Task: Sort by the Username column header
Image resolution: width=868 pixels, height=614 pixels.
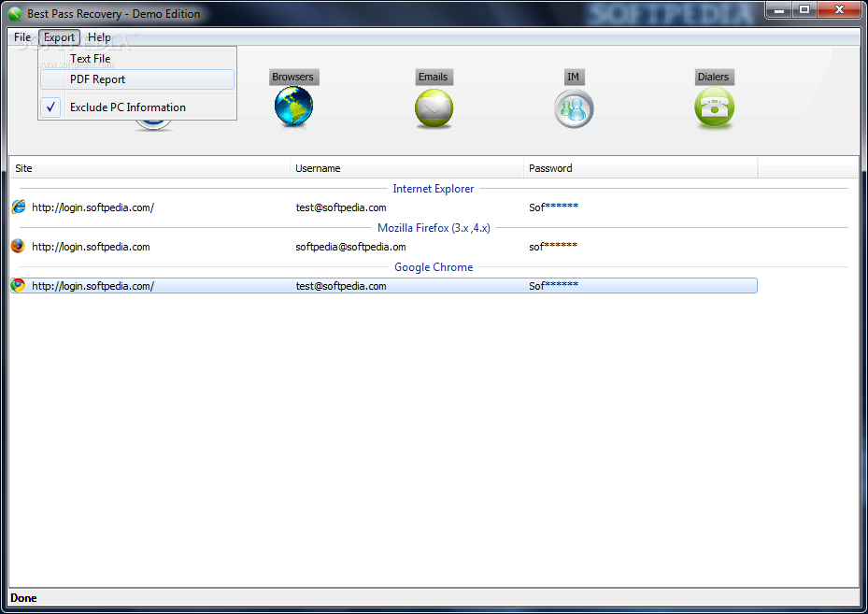Action: tap(406, 168)
